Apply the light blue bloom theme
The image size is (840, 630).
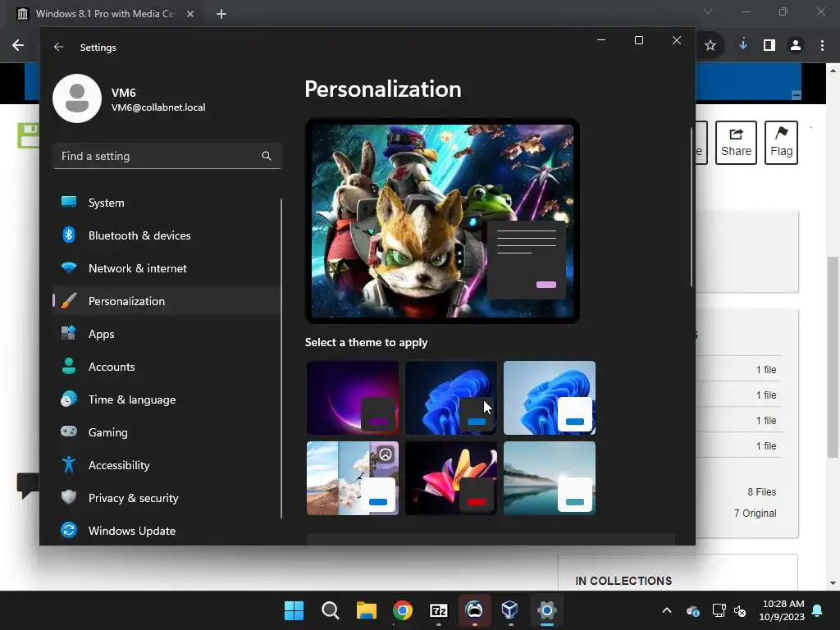549,398
